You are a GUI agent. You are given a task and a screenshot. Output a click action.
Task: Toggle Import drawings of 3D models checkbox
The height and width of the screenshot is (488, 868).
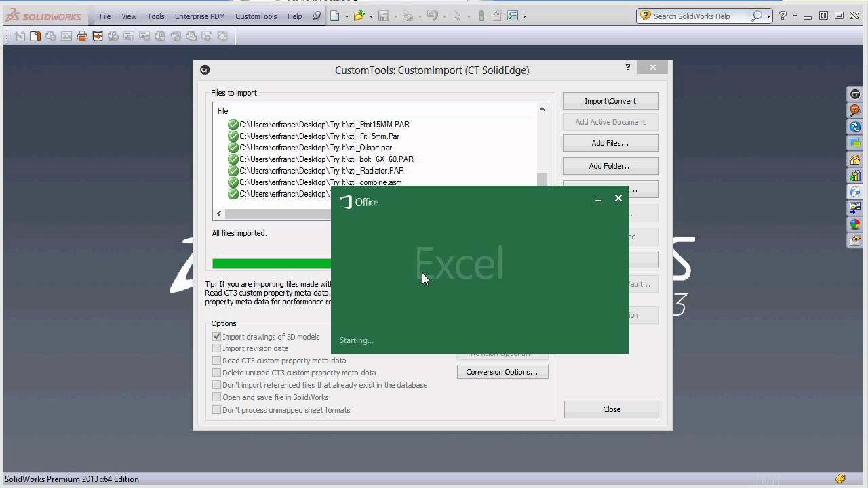coord(217,336)
